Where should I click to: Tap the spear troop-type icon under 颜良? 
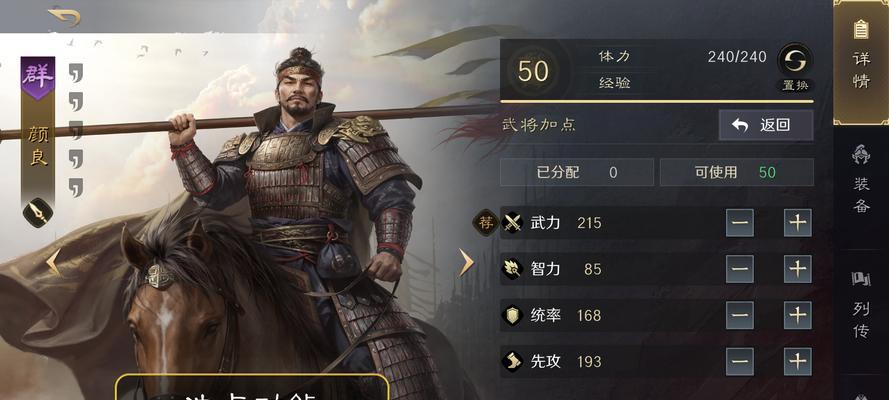point(38,213)
